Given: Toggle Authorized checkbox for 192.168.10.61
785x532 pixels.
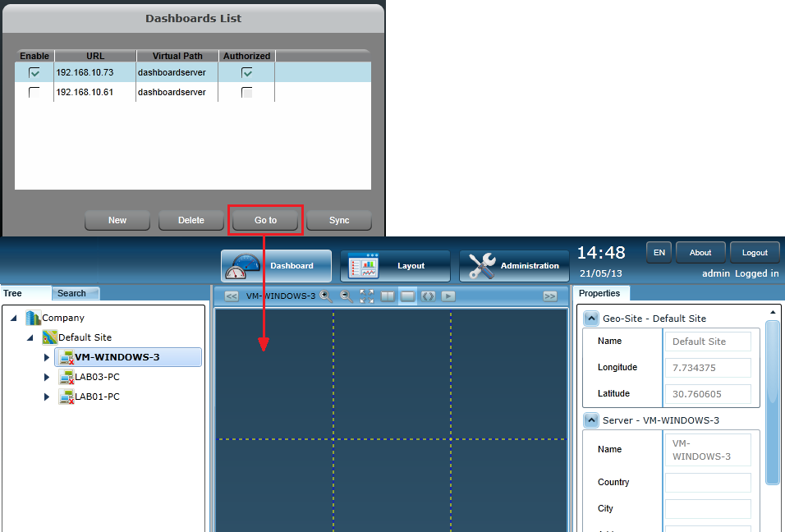Looking at the screenshot, I should [x=246, y=93].
